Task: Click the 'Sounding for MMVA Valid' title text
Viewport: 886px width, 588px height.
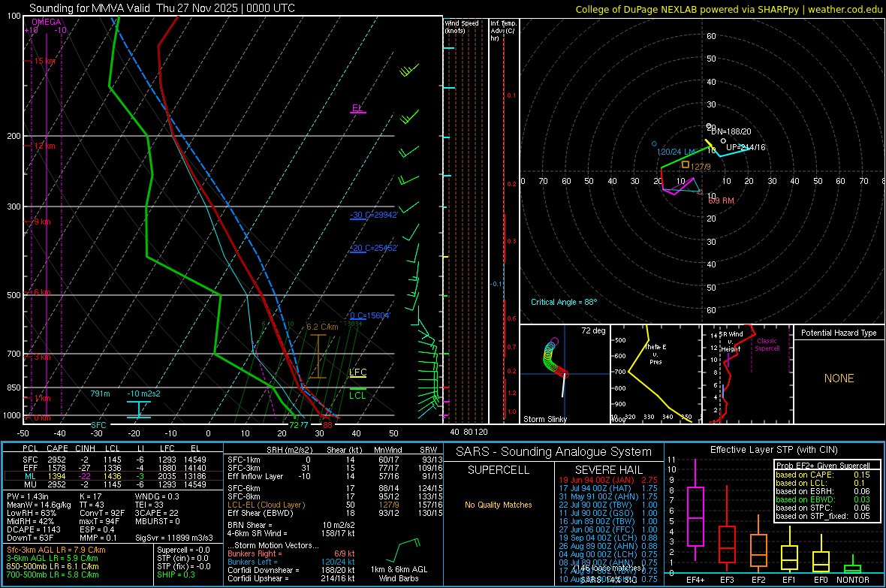Action: click(89, 8)
